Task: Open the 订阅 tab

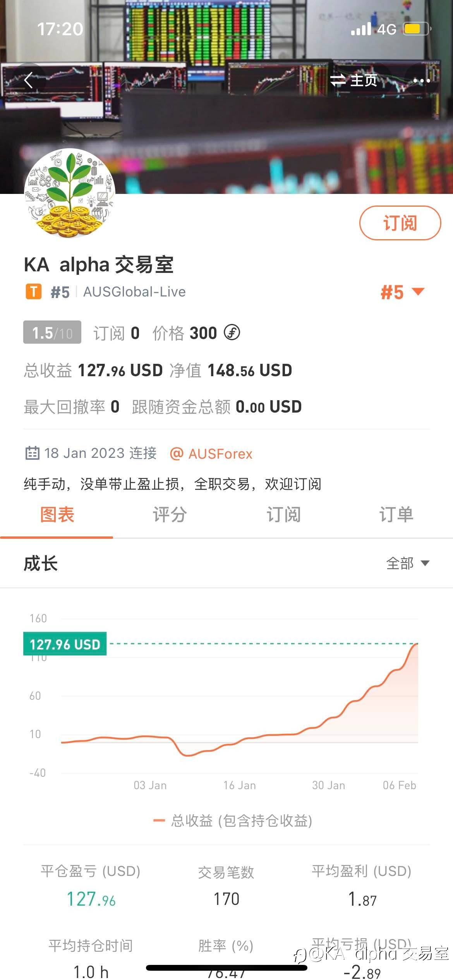Action: (283, 515)
